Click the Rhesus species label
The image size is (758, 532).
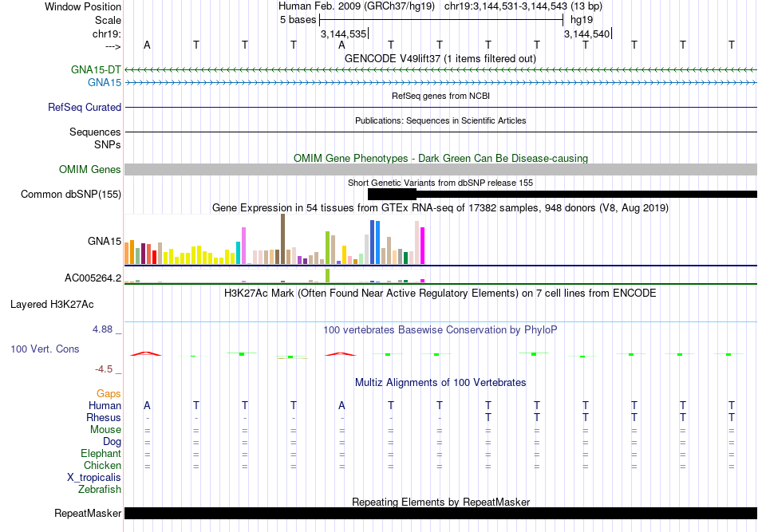click(x=104, y=417)
